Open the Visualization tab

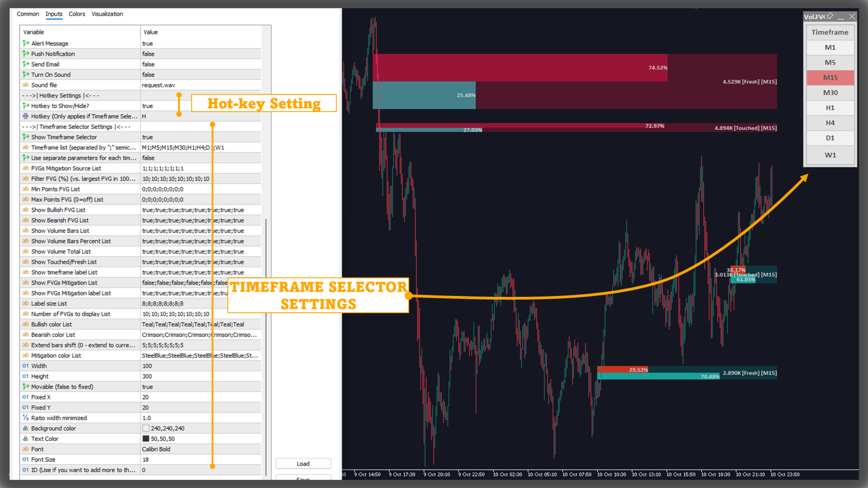(x=107, y=14)
